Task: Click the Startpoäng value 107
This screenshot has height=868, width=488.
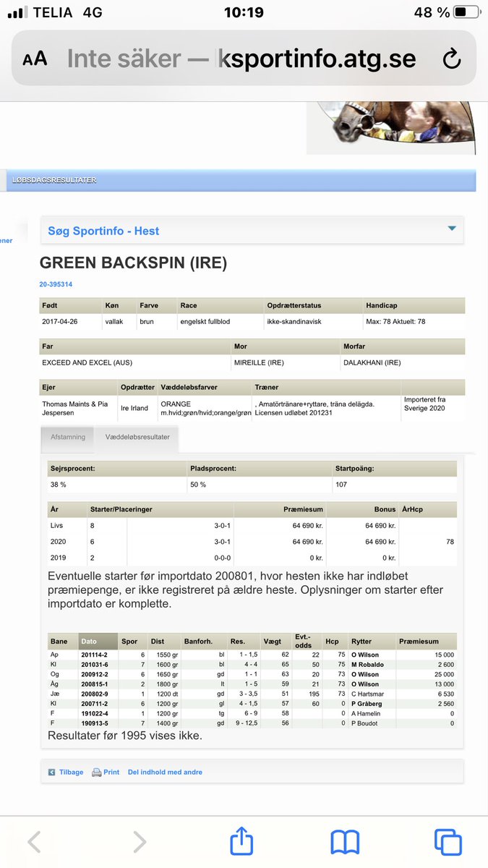Action: (x=341, y=485)
